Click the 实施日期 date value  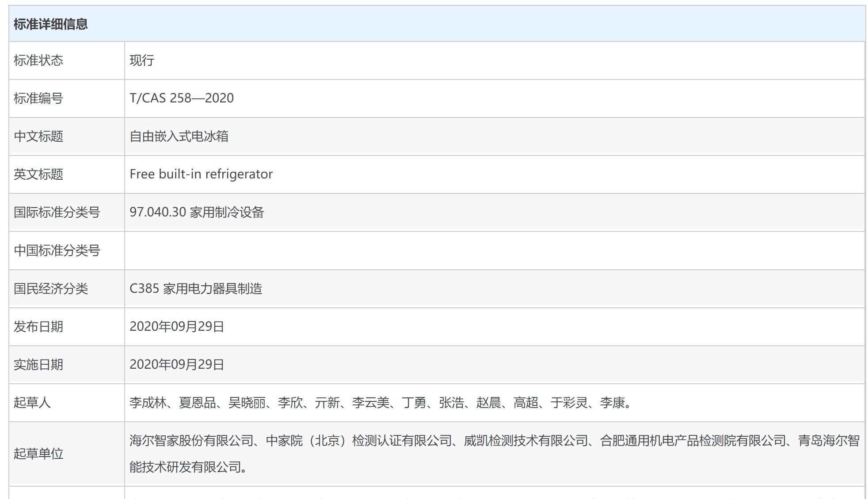[x=176, y=365]
